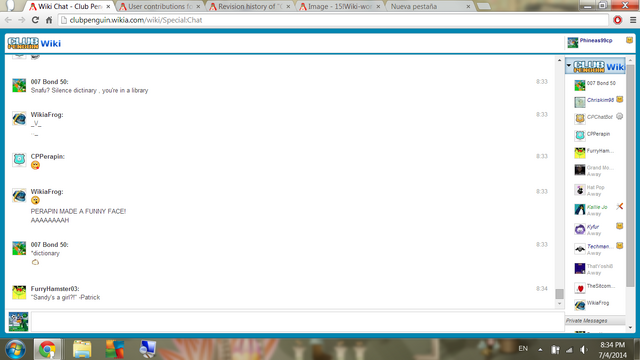This screenshot has width=640, height=360.
Task: Open the Chrome menu hamburger icon
Action: (633, 20)
